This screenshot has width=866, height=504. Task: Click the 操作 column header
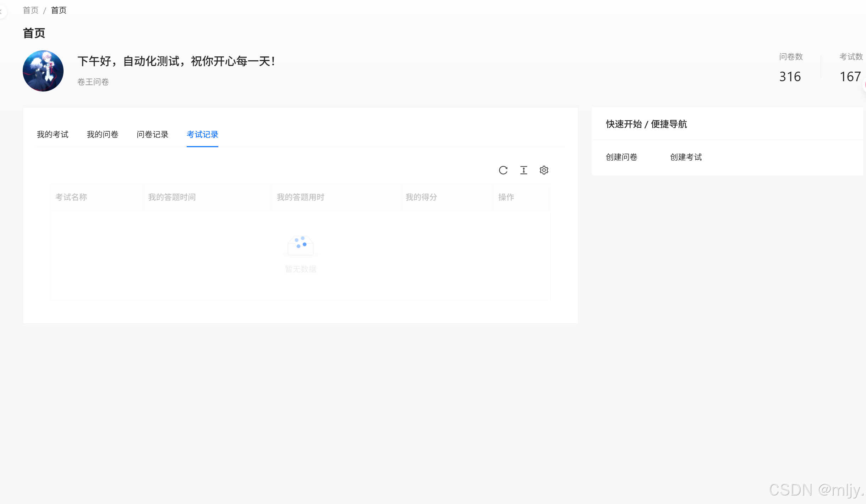pyautogui.click(x=506, y=197)
